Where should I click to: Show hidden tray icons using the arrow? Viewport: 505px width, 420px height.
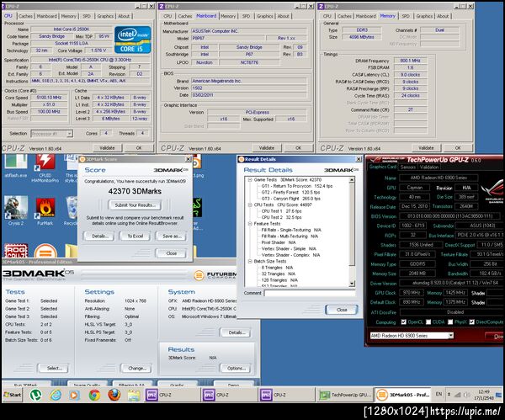point(449,394)
